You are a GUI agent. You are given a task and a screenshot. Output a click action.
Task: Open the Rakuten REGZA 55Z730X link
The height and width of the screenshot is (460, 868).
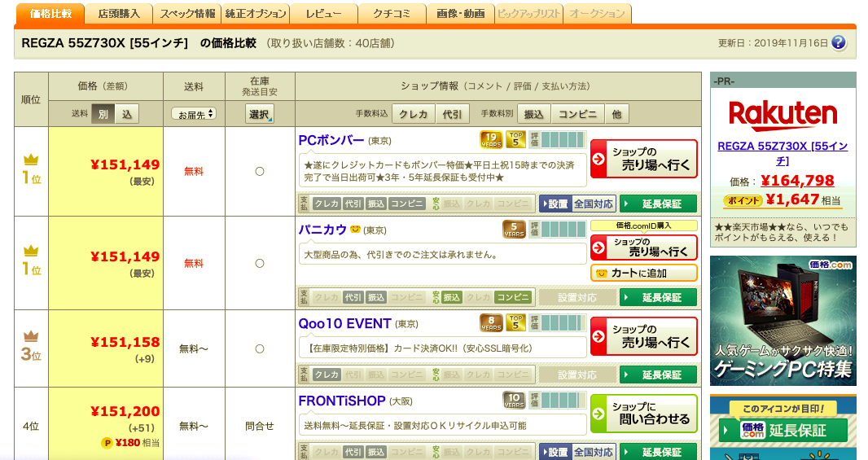(x=783, y=153)
